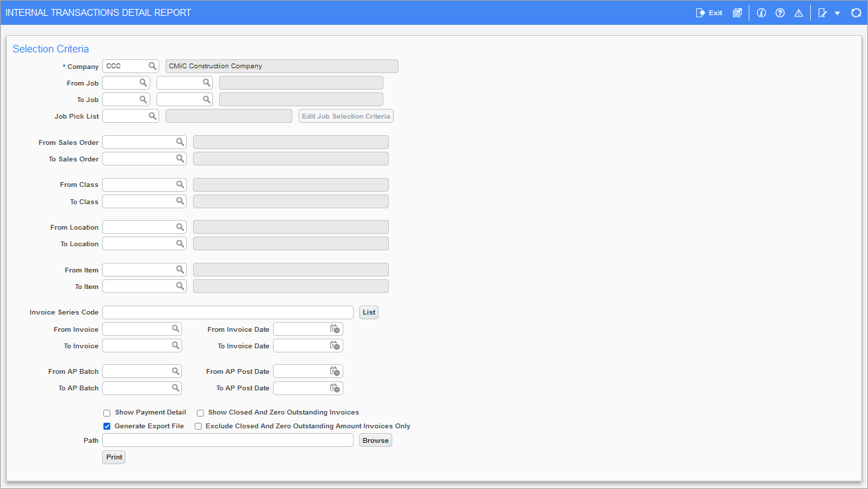Click inside the Invoice Series Code field
Image resolution: width=868 pixels, height=489 pixels.
[228, 312]
